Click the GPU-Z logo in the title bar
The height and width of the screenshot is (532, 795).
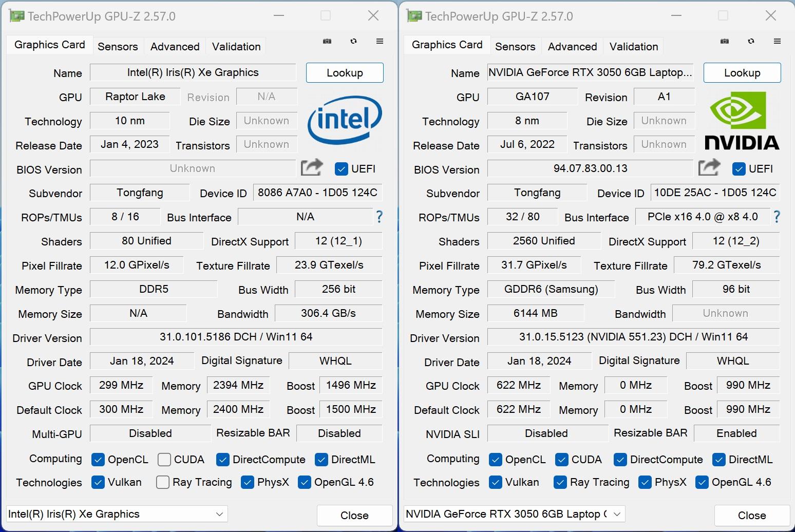pyautogui.click(x=15, y=15)
